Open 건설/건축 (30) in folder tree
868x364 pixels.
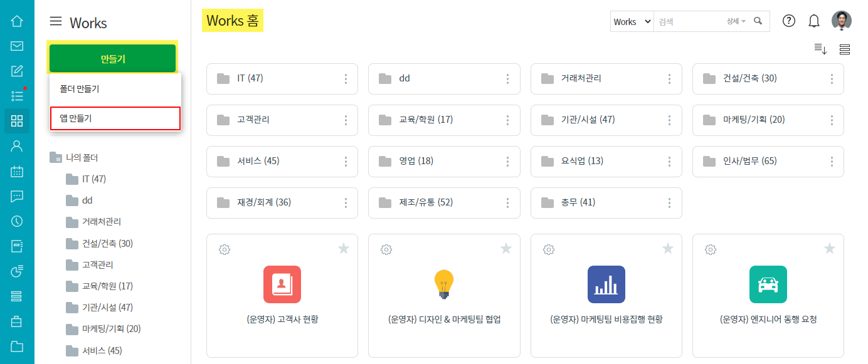coord(107,243)
